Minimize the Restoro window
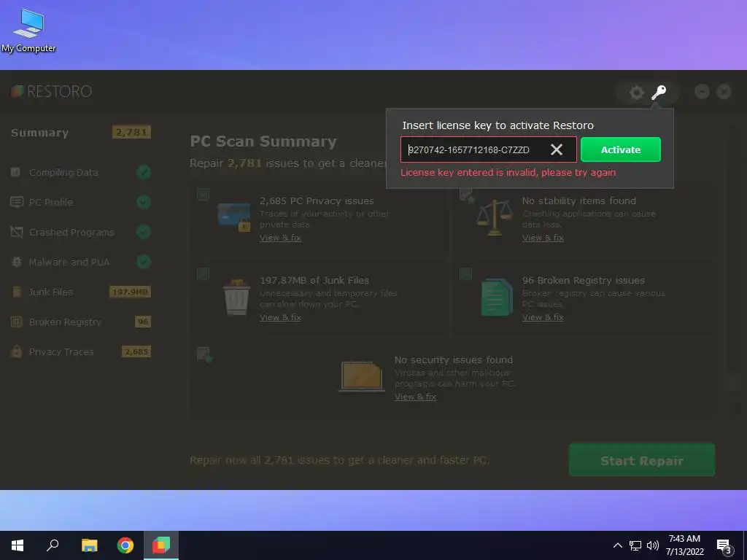 point(702,91)
